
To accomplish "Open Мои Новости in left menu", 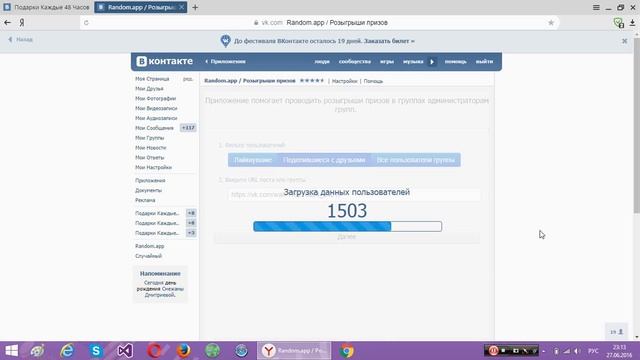I will click(x=151, y=148).
